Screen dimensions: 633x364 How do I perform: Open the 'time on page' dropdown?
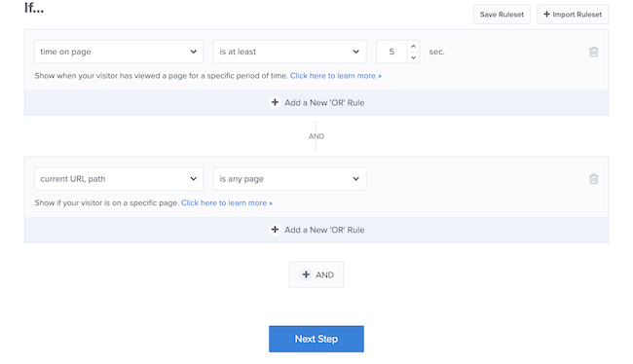[119, 52]
